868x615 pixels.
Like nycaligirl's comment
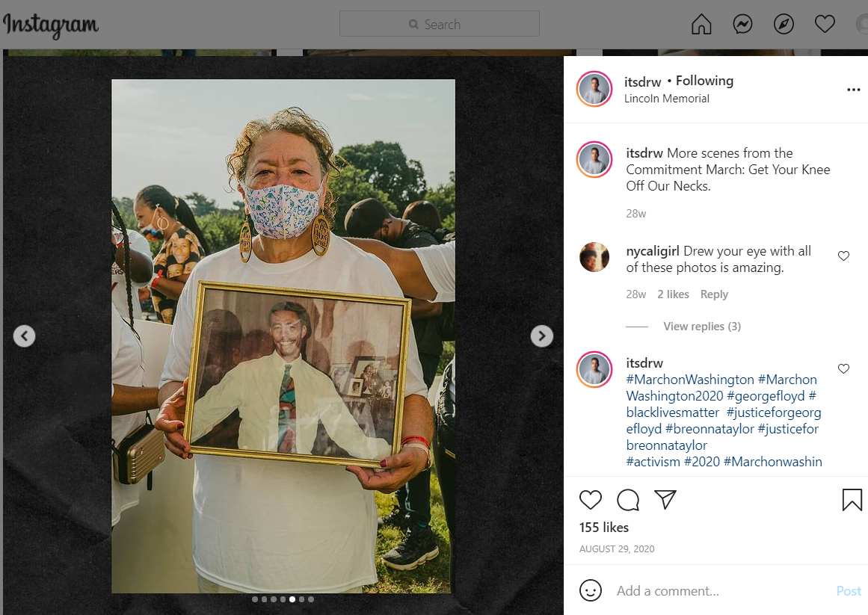click(843, 256)
